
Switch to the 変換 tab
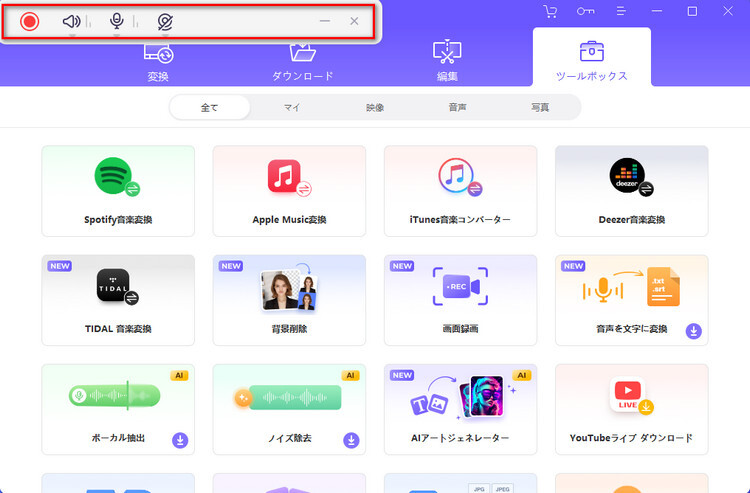point(158,62)
